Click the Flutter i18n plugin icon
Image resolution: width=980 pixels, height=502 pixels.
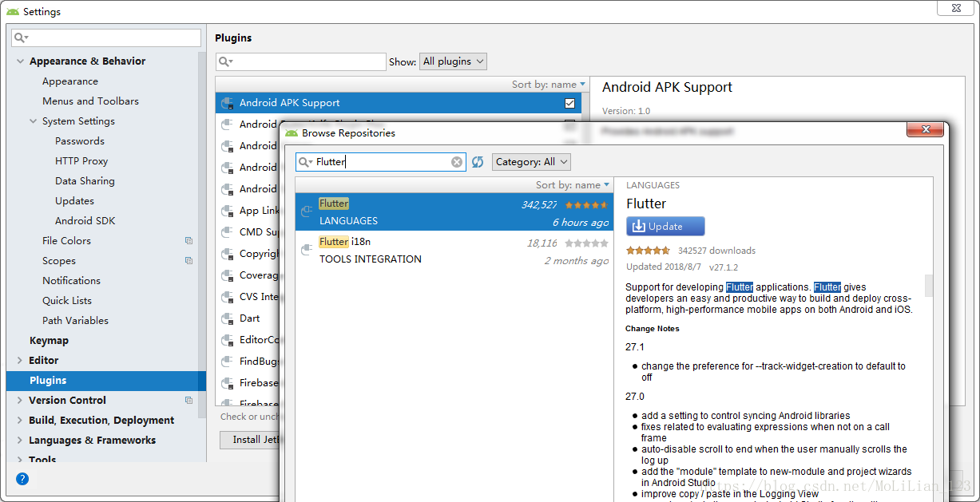point(307,250)
